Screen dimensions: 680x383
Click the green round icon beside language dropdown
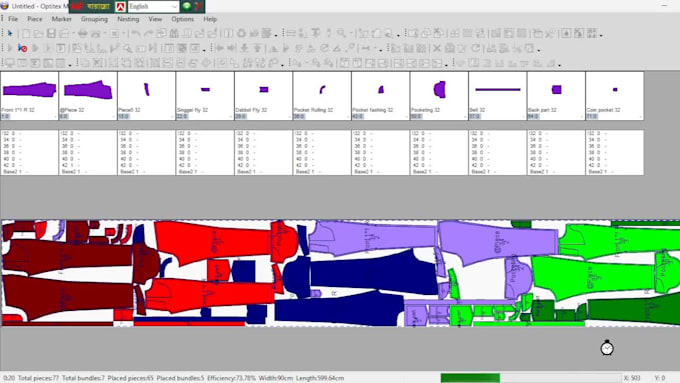(186, 6)
